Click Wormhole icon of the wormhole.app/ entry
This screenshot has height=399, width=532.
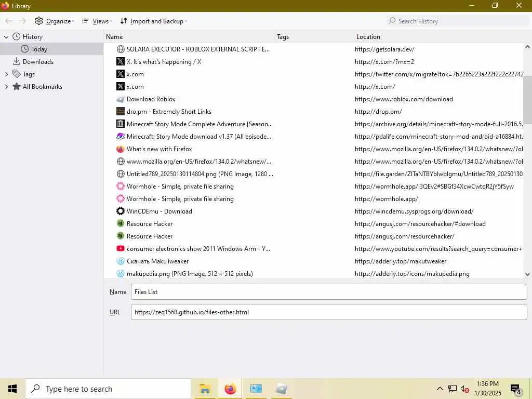(x=121, y=199)
